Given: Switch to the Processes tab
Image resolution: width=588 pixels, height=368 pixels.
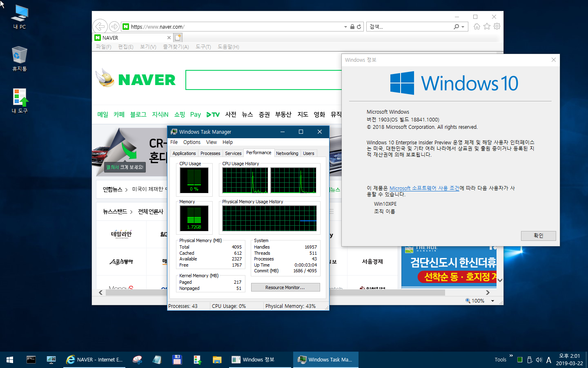Looking at the screenshot, I should [210, 153].
